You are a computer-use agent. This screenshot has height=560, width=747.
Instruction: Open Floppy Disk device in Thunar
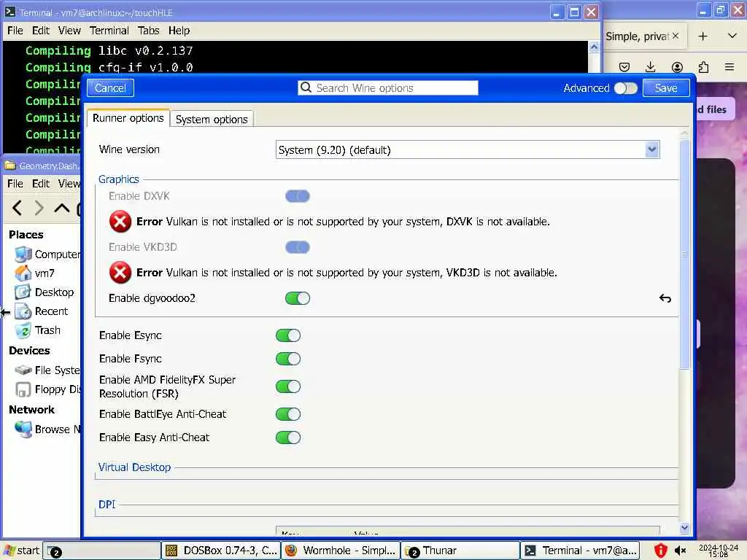(x=47, y=389)
